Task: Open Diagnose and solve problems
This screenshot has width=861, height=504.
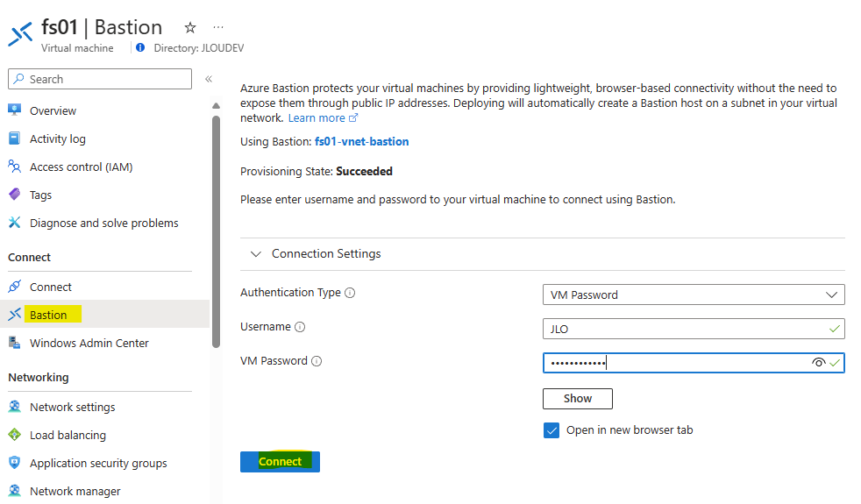Action: 103,223
